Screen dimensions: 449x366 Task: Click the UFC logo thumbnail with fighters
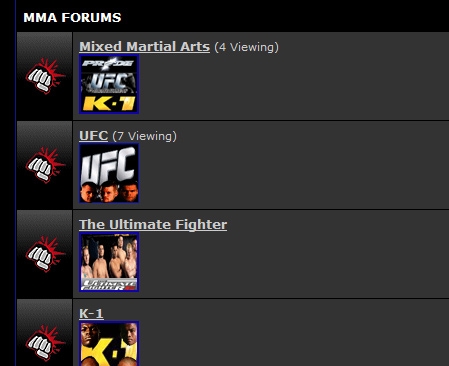click(109, 173)
